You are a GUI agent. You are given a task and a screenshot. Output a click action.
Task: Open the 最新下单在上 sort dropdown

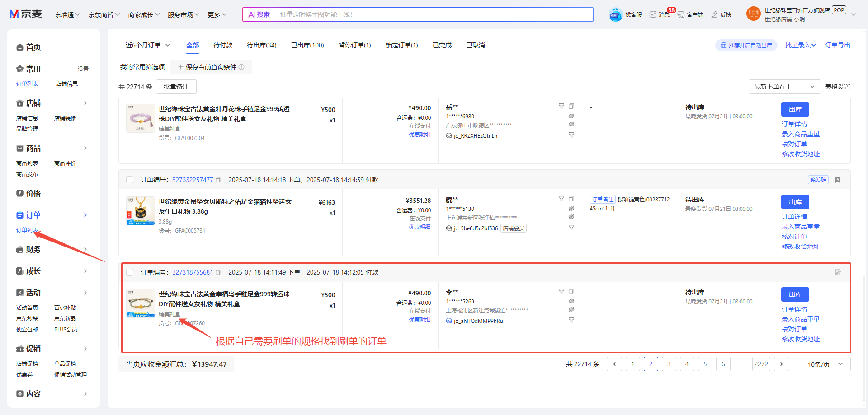tap(784, 87)
